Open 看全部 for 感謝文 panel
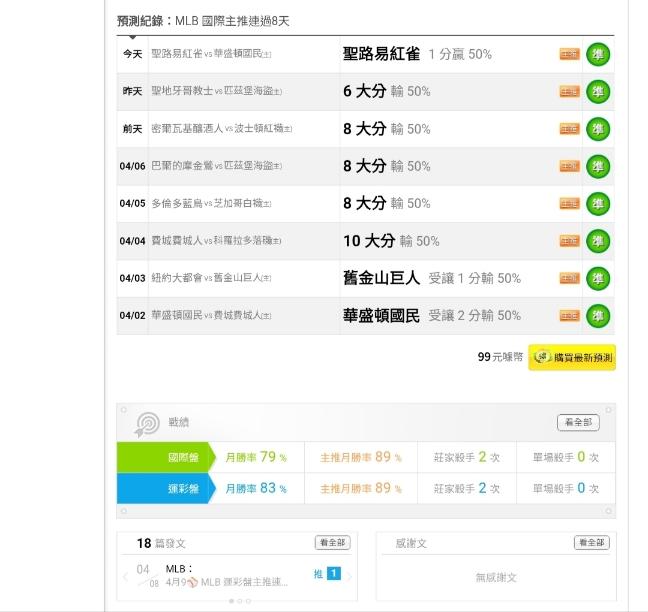Image resolution: width=648 pixels, height=612 pixels. point(592,543)
